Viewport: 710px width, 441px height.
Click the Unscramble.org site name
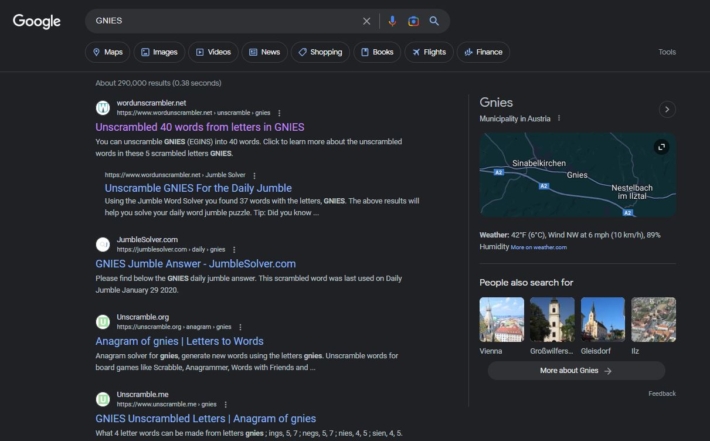pos(143,317)
